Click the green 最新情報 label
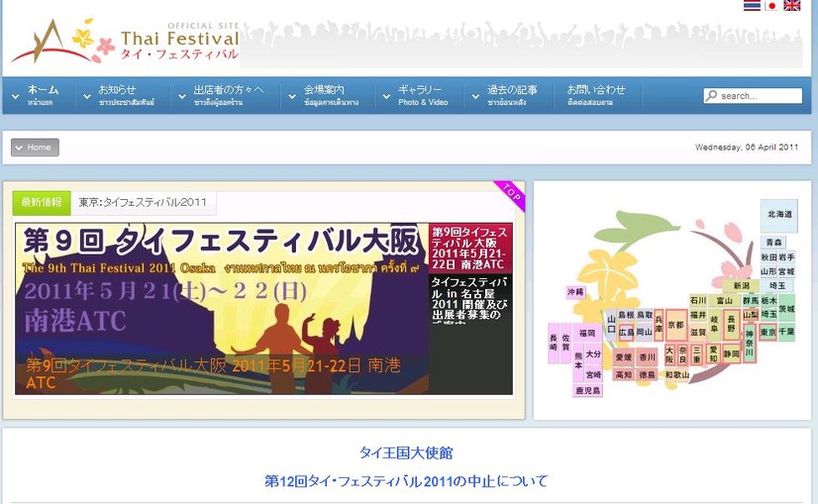Screen dimensions: 818x504 pyautogui.click(x=42, y=202)
